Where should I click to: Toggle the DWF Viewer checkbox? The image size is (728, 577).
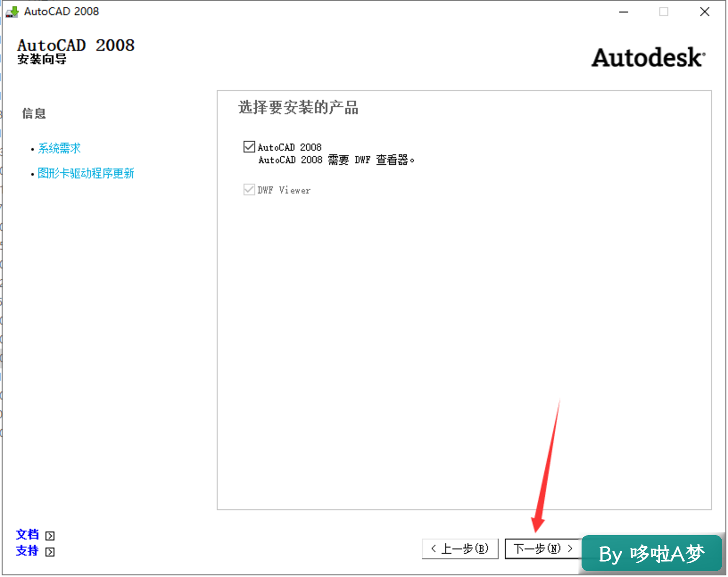(249, 190)
